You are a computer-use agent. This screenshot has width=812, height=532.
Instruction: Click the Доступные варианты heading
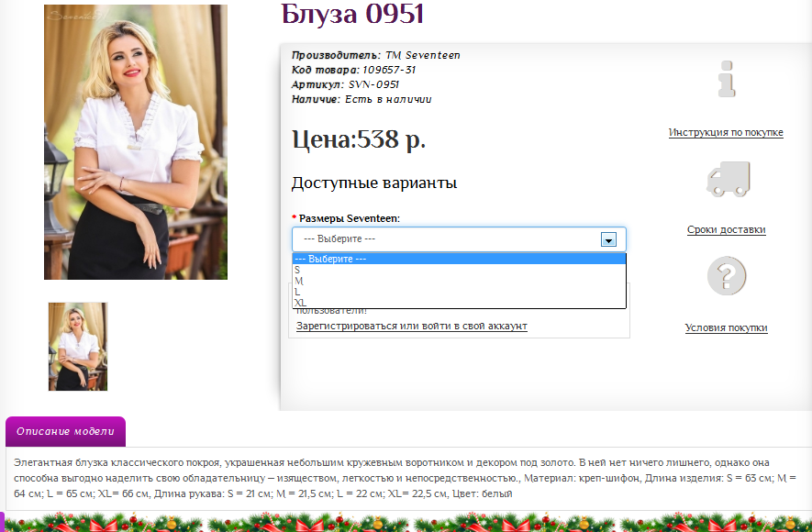tap(374, 183)
